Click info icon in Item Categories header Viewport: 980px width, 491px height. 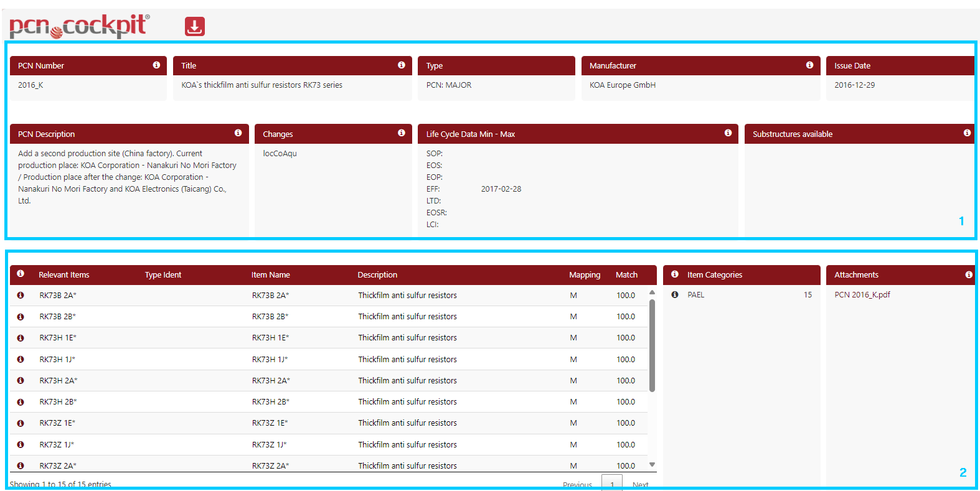point(675,274)
